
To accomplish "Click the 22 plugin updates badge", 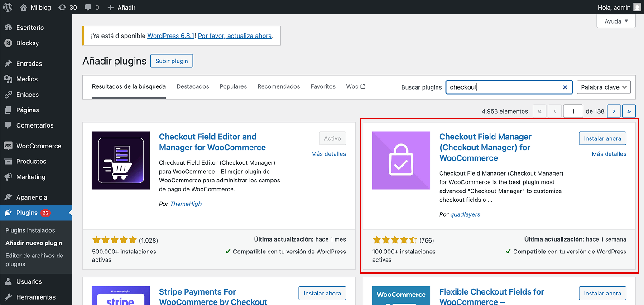I will [45, 213].
